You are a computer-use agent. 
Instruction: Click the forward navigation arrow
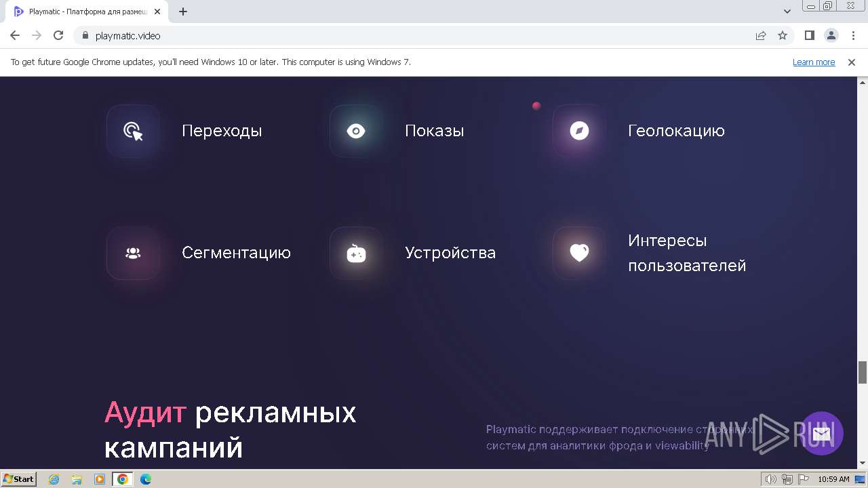(x=37, y=35)
